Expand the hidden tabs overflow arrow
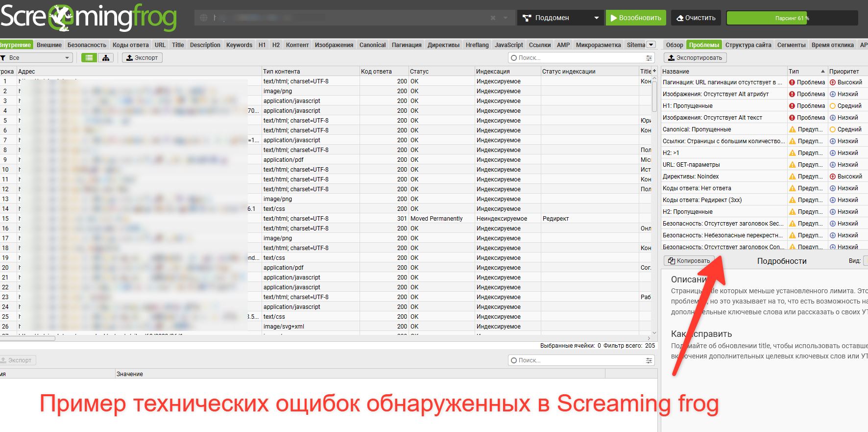868x432 pixels. pyautogui.click(x=651, y=45)
